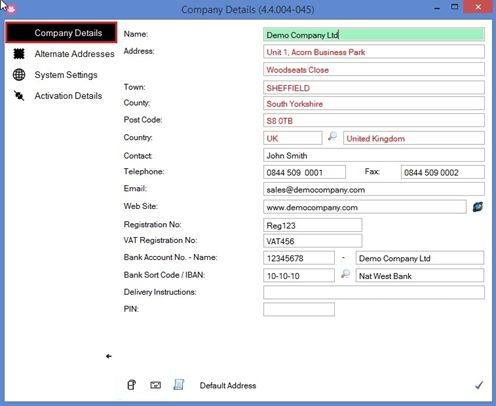
Task: Click the card icon in bottom toolbar
Action: [x=155, y=385]
